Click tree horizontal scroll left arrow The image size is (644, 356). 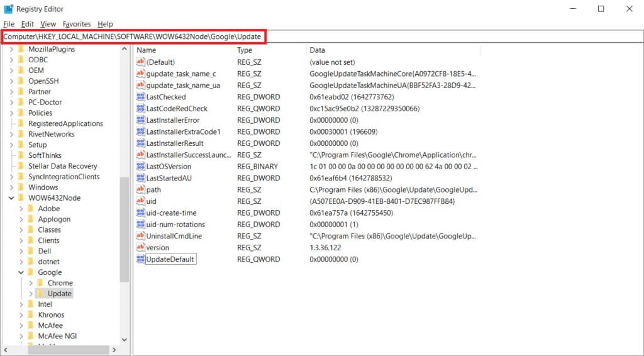point(5,350)
